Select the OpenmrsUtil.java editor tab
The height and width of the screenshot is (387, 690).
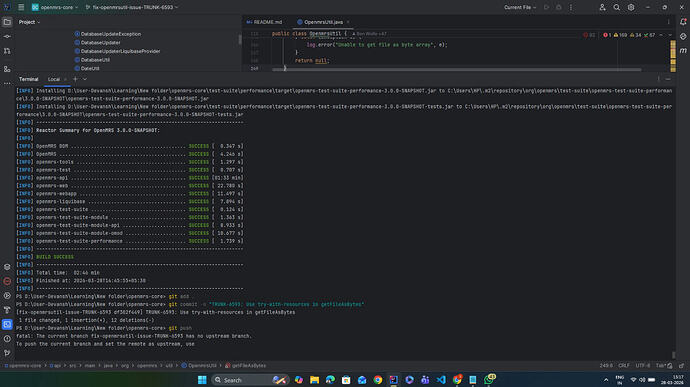pos(323,22)
